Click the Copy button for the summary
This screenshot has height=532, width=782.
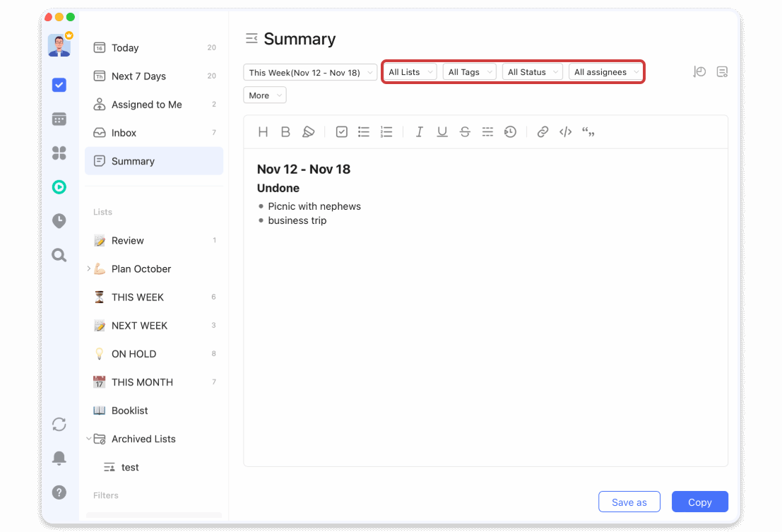[699, 502]
